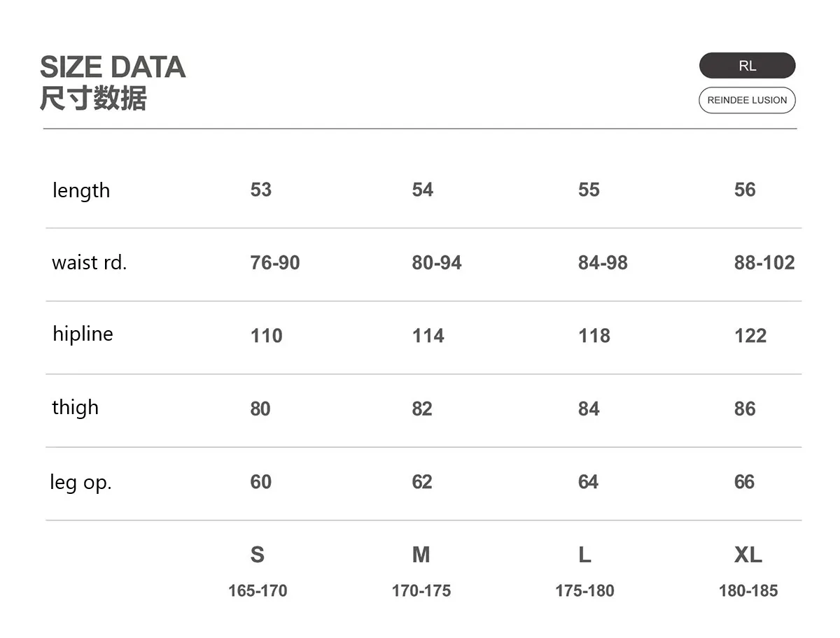Click hipline value 114
Viewport: 840px width, 638px height.
[428, 336]
